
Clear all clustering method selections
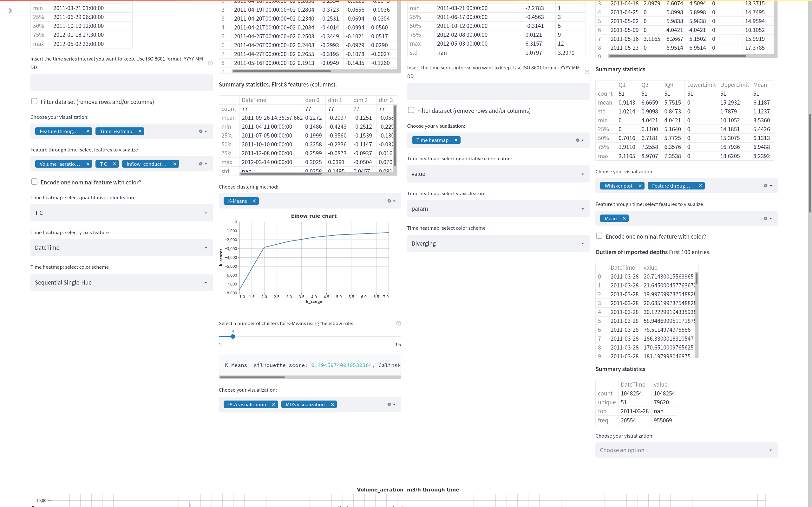click(x=389, y=201)
